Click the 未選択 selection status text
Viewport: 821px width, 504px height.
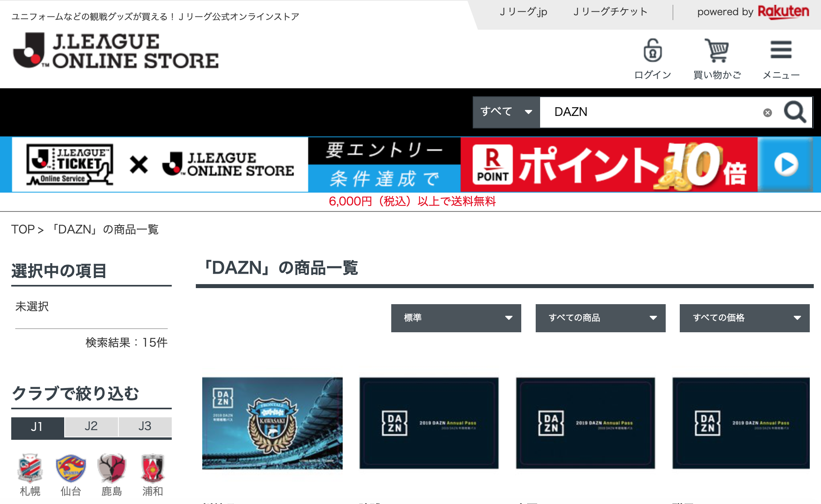[x=32, y=307]
